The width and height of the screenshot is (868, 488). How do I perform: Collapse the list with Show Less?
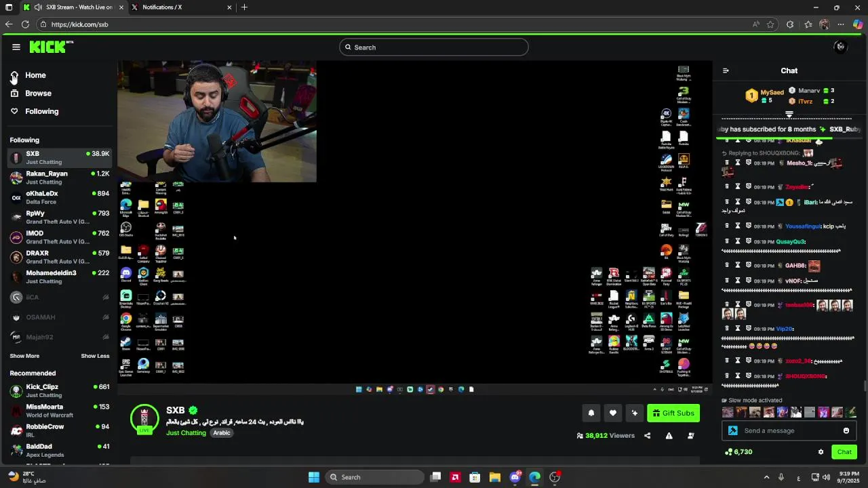tap(95, 356)
